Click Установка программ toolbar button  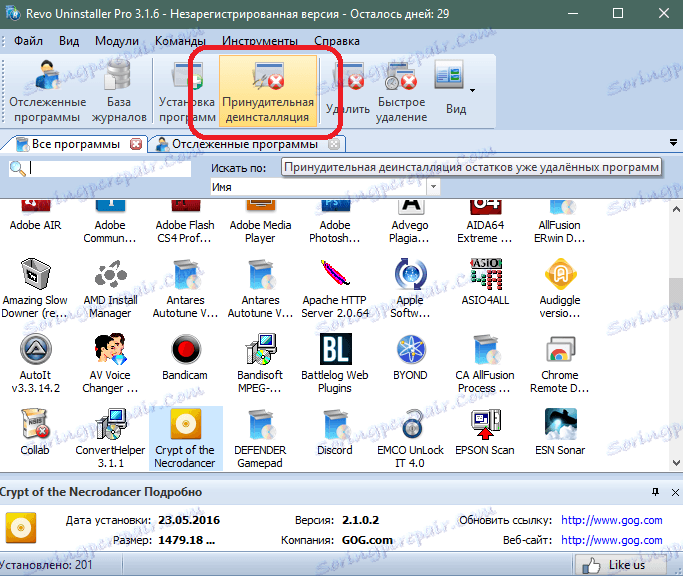pos(186,91)
